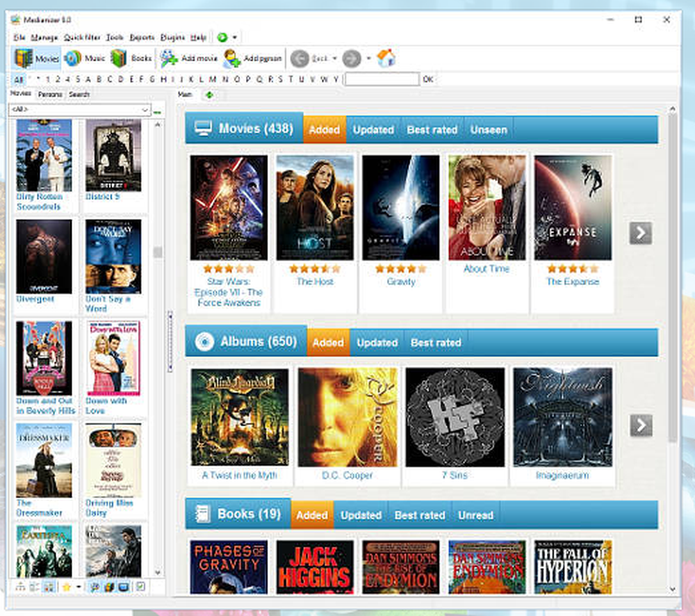Switch left panel to list view icon
The width and height of the screenshot is (695, 616).
[x=34, y=587]
